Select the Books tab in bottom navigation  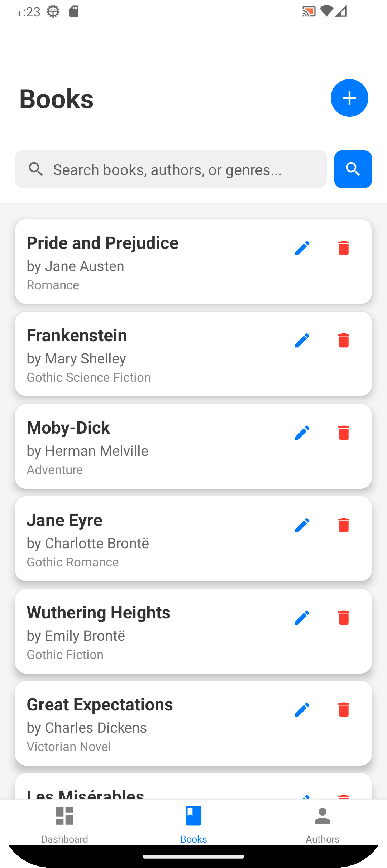pos(193,823)
